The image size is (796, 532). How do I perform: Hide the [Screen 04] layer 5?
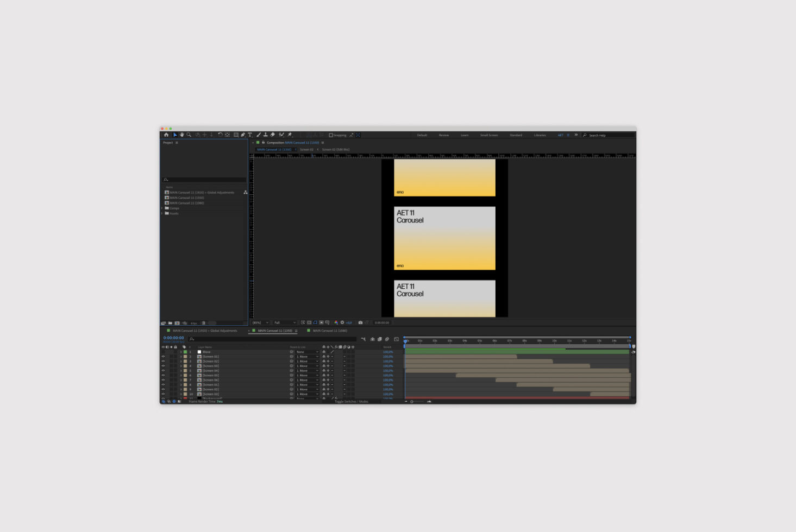[x=163, y=371]
